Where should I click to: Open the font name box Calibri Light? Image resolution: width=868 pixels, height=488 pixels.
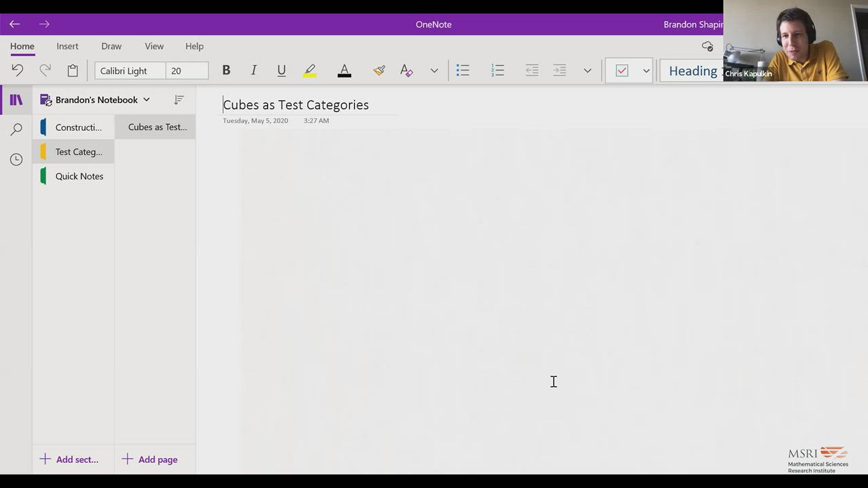point(130,70)
